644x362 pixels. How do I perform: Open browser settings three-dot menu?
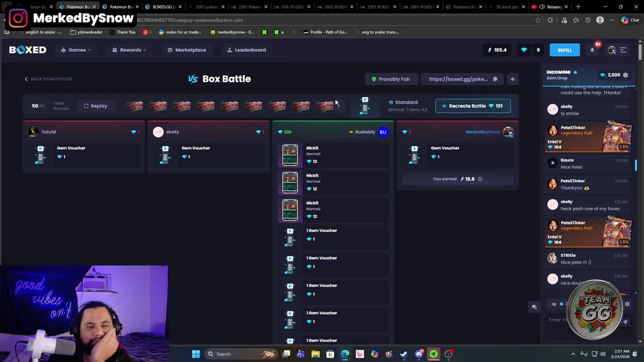coord(612,20)
